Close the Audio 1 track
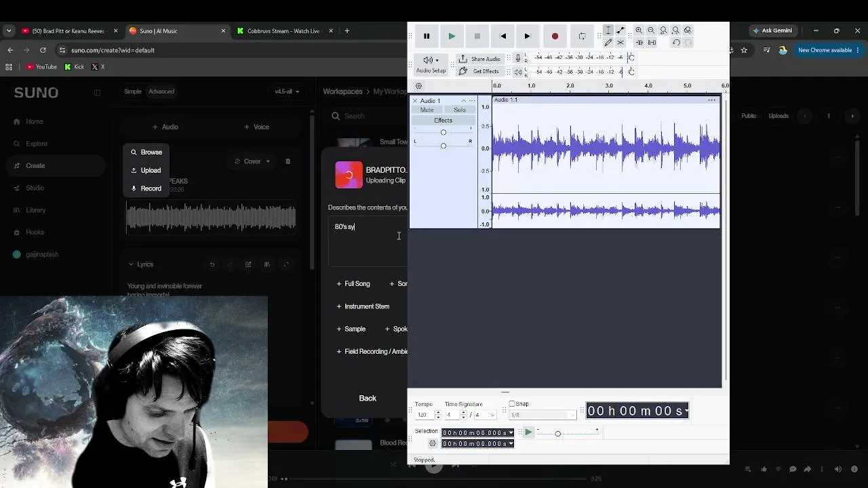The image size is (868, 488). tap(415, 101)
